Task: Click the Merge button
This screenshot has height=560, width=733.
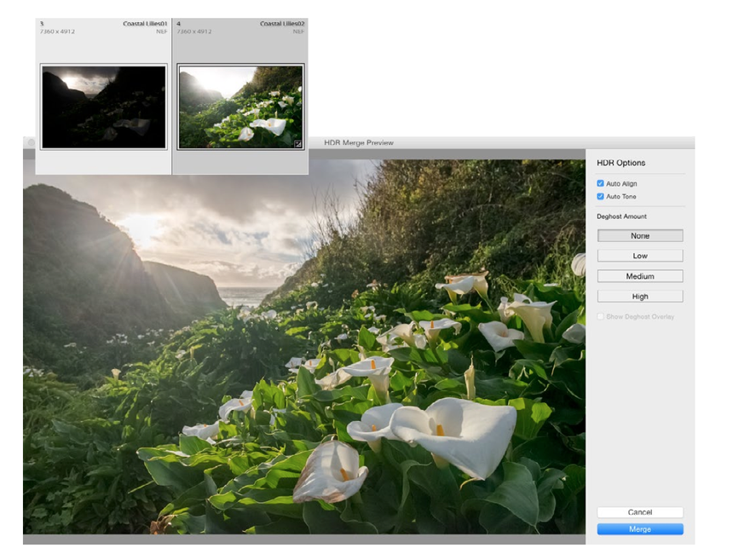Action: 640,528
